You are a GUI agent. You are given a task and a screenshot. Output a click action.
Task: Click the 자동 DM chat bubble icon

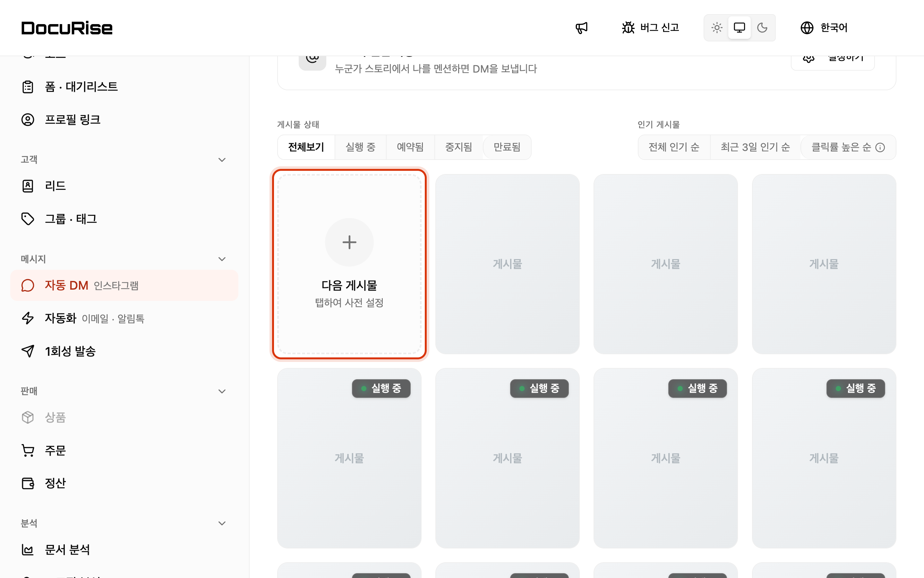(28, 285)
